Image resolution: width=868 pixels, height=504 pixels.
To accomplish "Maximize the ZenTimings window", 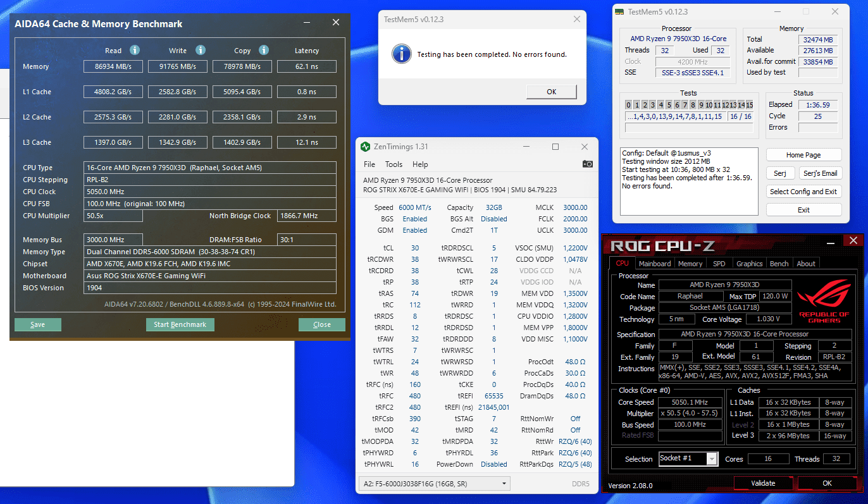I will click(x=555, y=147).
